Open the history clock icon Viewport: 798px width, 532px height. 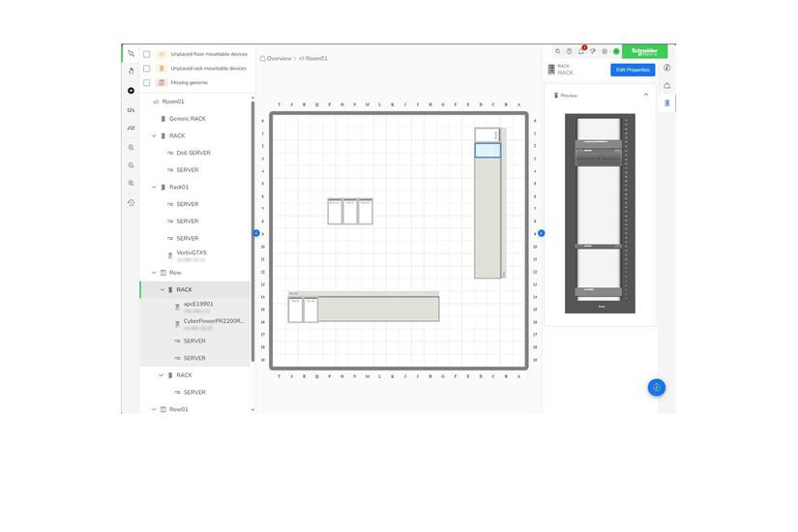click(x=131, y=202)
